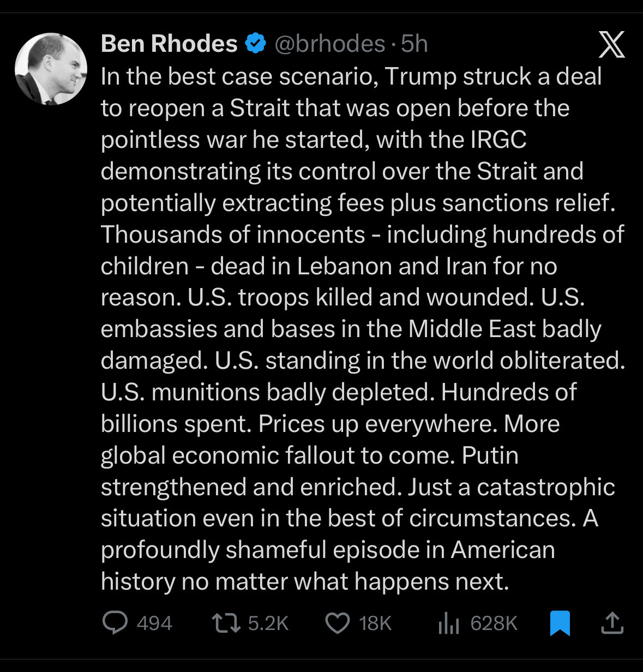Click the last line "history no matter what happens next."
This screenshot has height=672, width=643.
[x=305, y=581]
